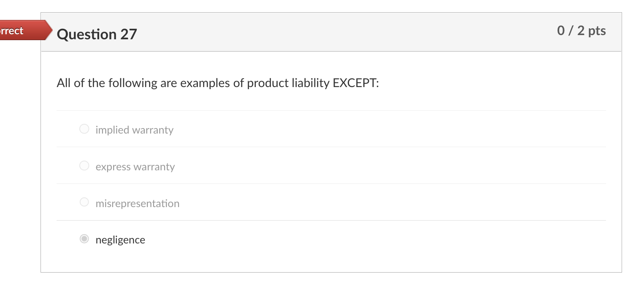The width and height of the screenshot is (644, 295).
Task: Click the 0 / 2 pts score label
Action: 582,30
